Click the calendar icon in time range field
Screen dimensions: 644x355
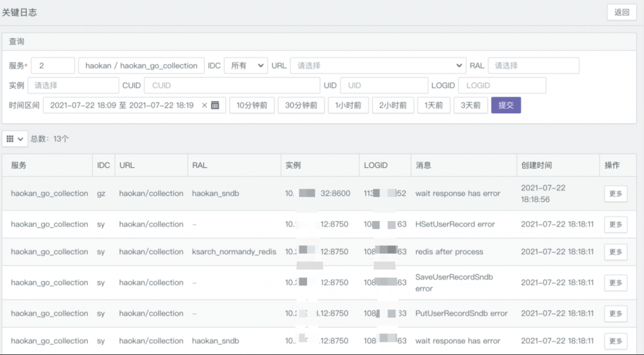[x=215, y=105]
